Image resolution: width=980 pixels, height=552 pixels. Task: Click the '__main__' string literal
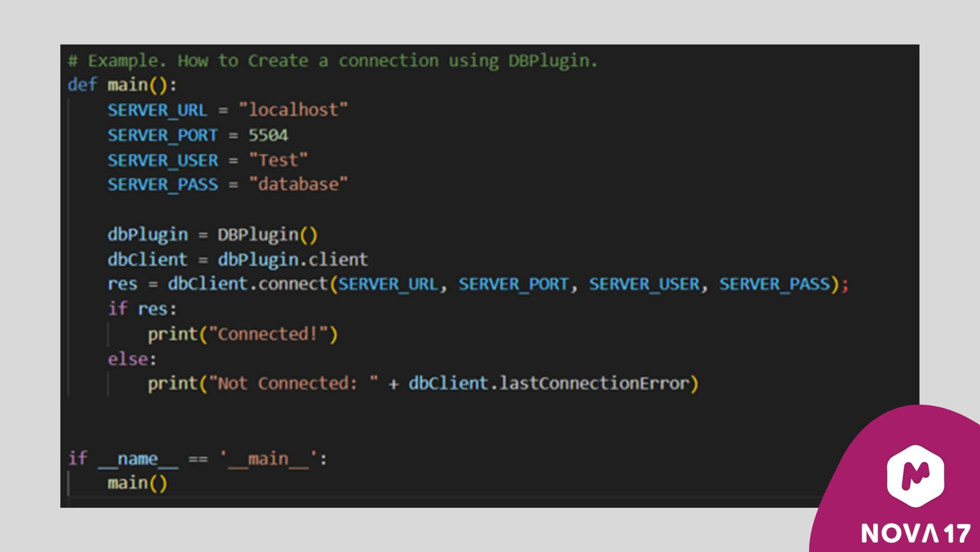268,459
